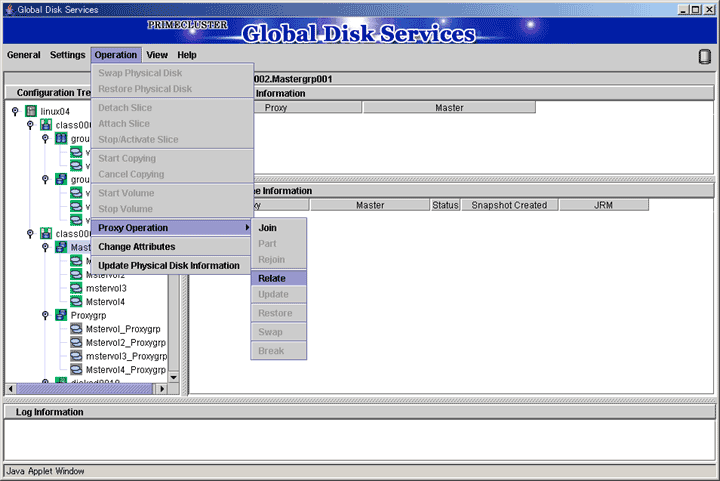Image resolution: width=720 pixels, height=481 pixels.
Task: Click the JRM column header
Action: [x=603, y=205]
